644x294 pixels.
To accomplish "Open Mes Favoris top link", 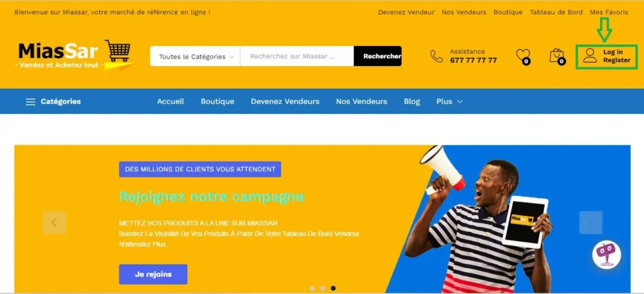I will tap(609, 13).
